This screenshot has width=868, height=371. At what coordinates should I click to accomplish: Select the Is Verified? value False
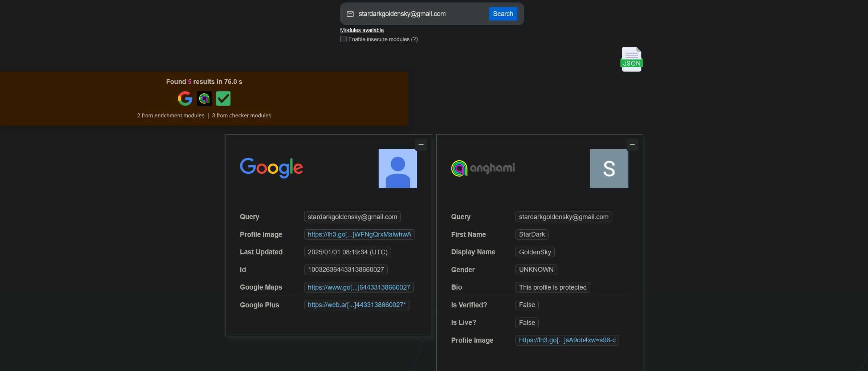pyautogui.click(x=527, y=305)
